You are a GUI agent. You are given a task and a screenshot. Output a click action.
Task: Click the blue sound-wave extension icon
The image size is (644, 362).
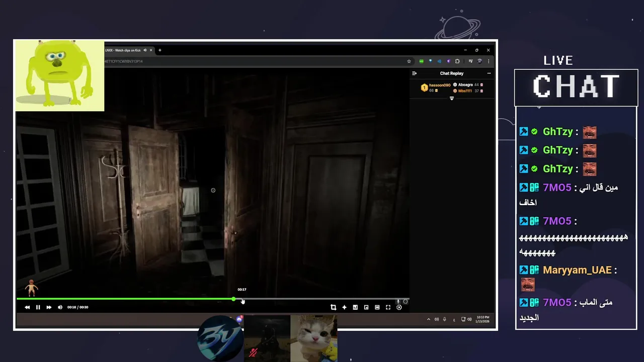(x=439, y=61)
